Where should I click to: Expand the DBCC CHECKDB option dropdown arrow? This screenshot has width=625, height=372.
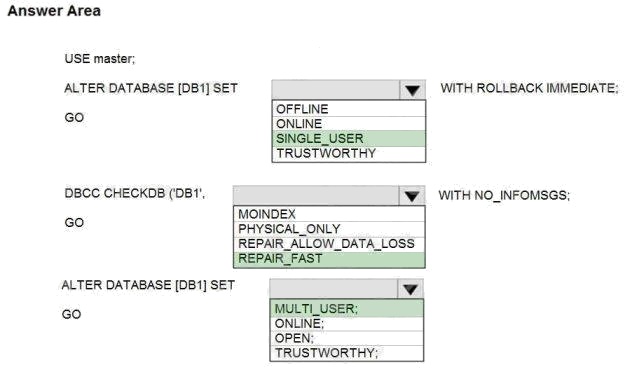[411, 196]
